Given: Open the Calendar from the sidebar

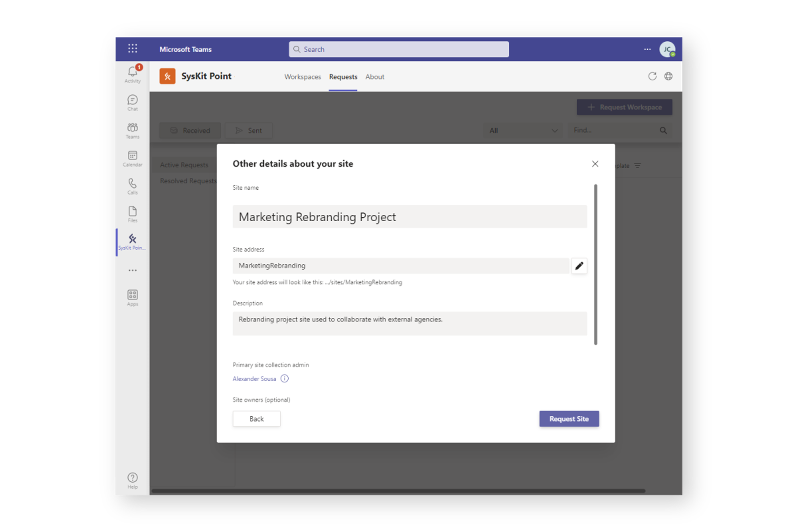Looking at the screenshot, I should pos(132,158).
